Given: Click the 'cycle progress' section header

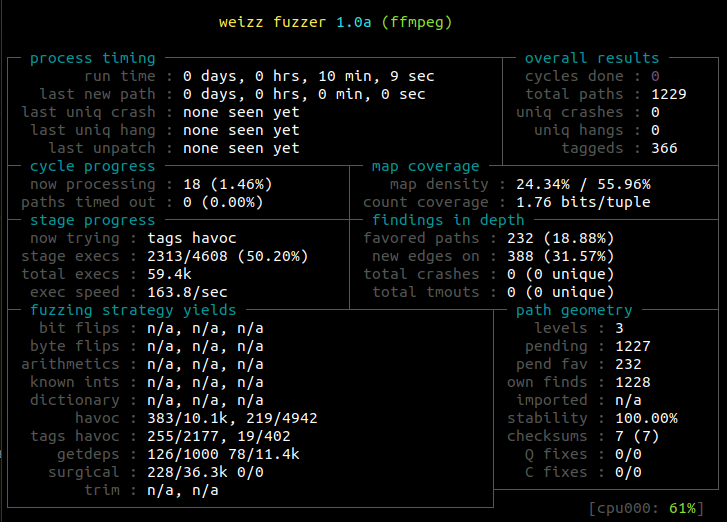Looking at the screenshot, I should pyautogui.click(x=93, y=166).
